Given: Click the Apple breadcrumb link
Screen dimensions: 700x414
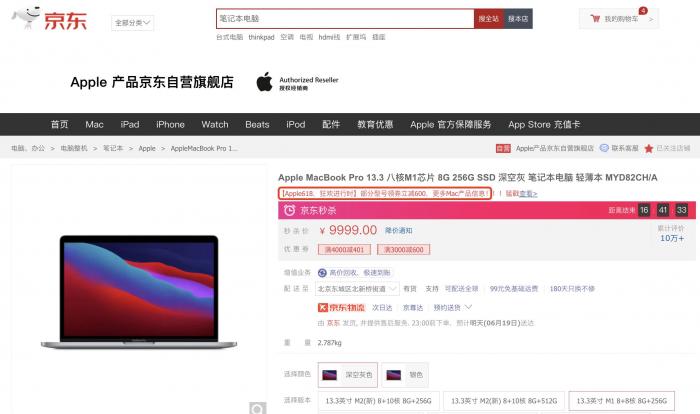Looking at the screenshot, I should click(147, 148).
